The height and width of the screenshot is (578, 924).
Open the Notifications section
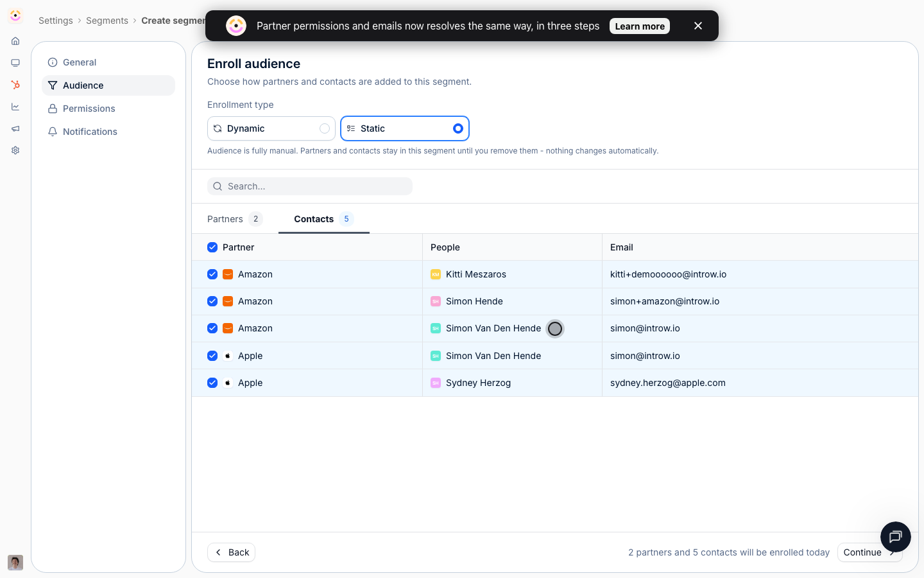tap(108, 132)
